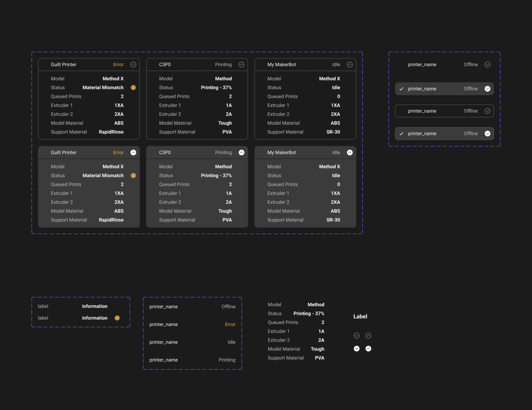Select the unchecked printer_name Offline row
Image resolution: width=532 pixels, height=410 pixels.
click(x=444, y=111)
